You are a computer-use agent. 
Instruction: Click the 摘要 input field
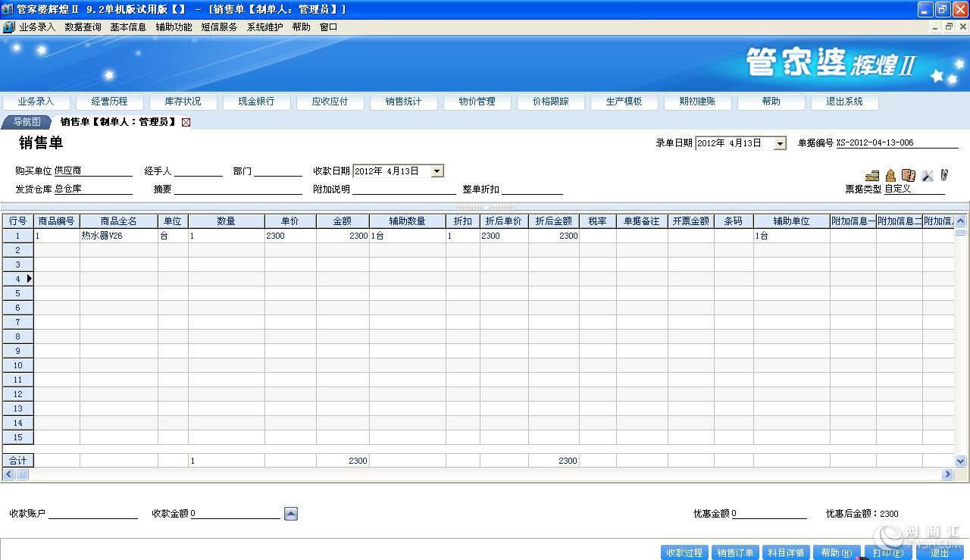[x=238, y=189]
